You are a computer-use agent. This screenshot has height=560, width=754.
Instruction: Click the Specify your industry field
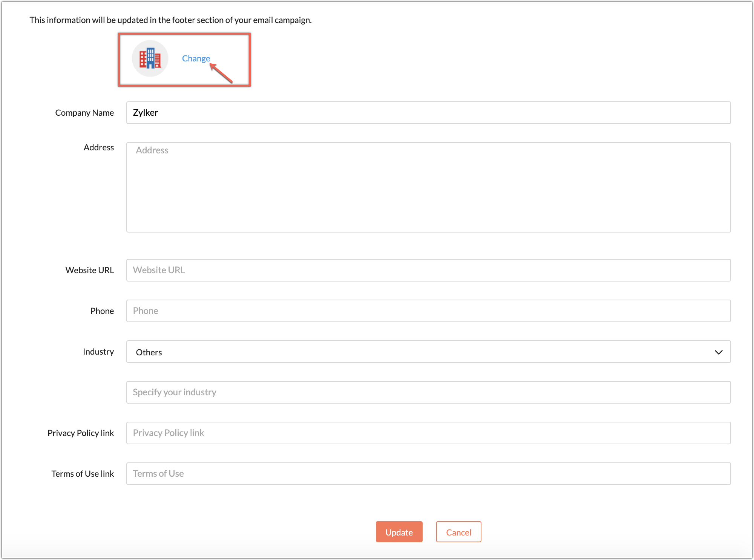(428, 392)
